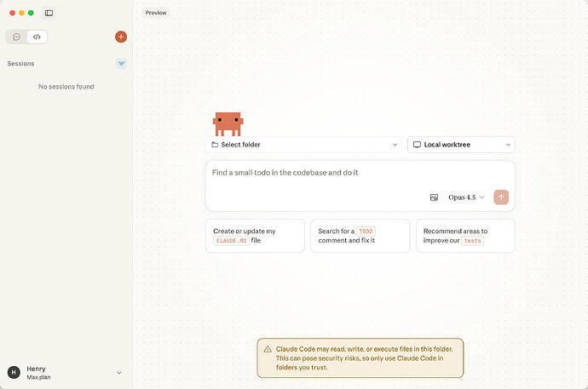Expand the Henry account menu chevron
Screen dimensions: 588x389
[118, 373]
